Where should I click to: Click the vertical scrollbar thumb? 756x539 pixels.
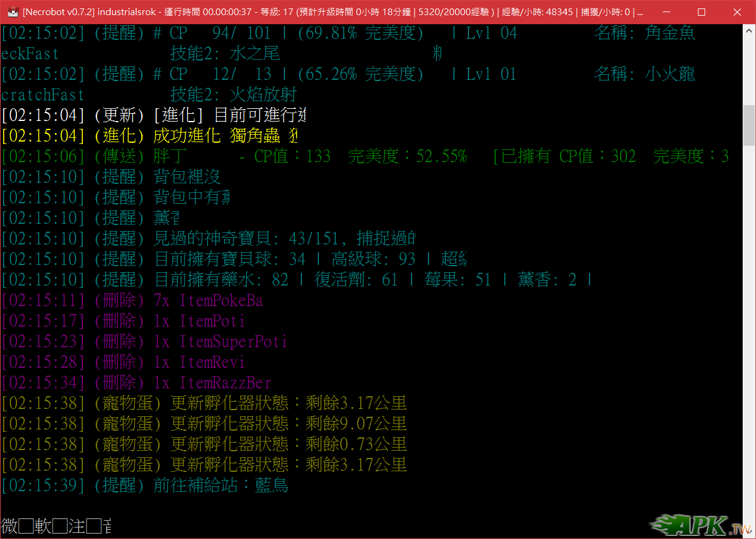coord(749,125)
